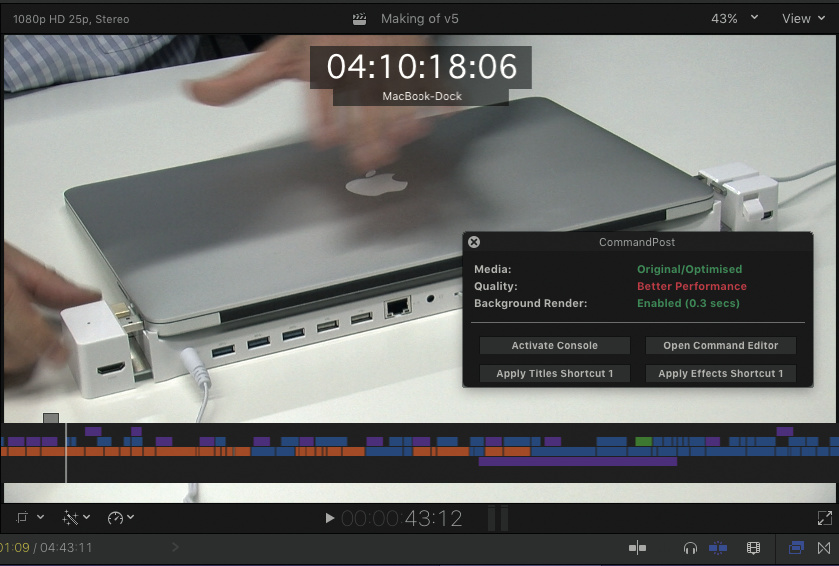Viewport: 839px width, 566px height.
Task: Show the effects browser icon
Action: (x=796, y=548)
